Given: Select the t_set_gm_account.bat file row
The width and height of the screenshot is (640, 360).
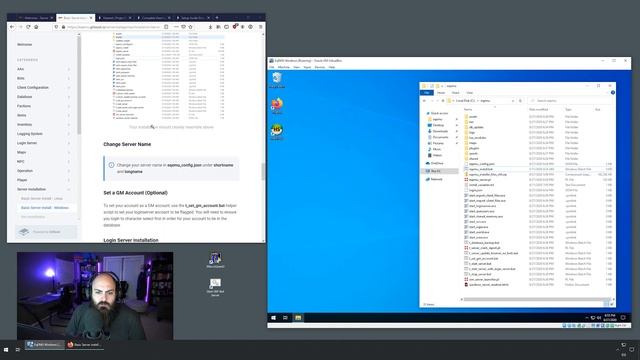Looking at the screenshot, I should click(x=538, y=258).
